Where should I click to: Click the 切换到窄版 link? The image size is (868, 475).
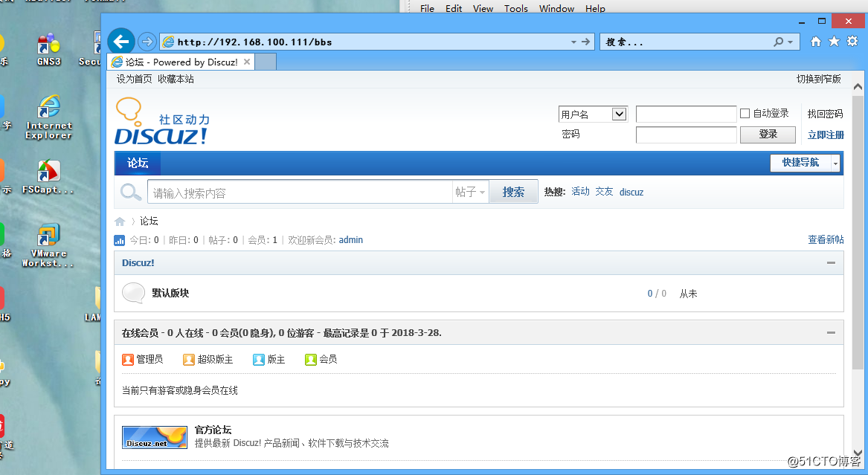(x=819, y=79)
